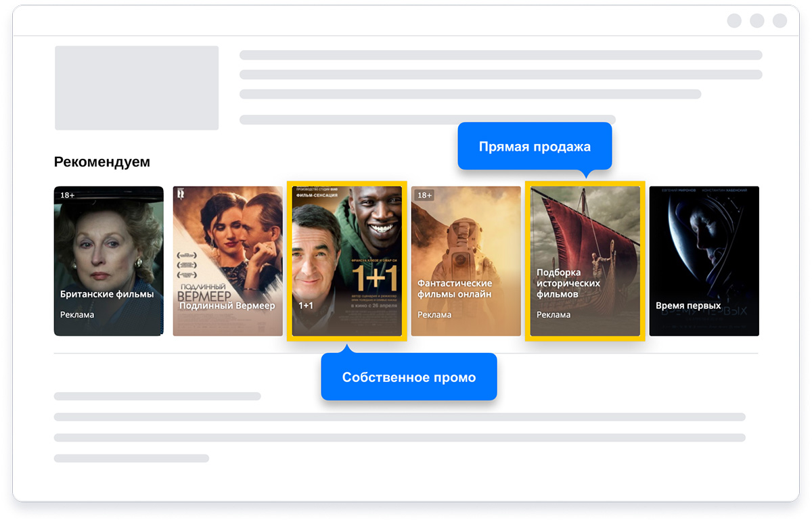Viewport: 812px width, 522px height.
Task: Click the 18+ badge on Британские фильмы card
Action: tap(68, 195)
